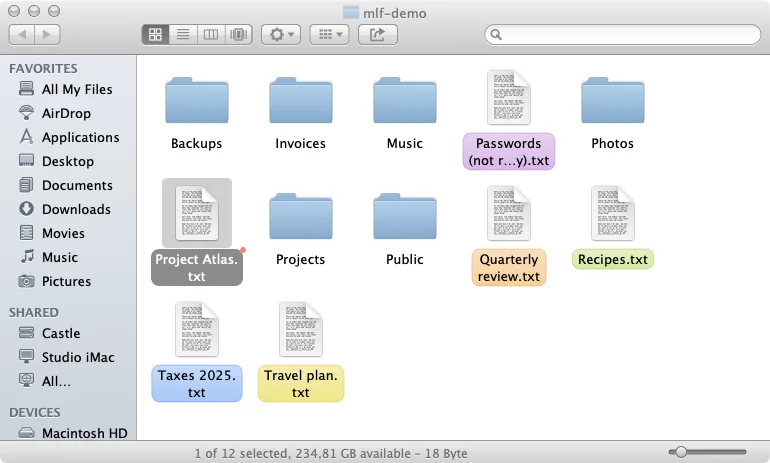Select the Castle shared computer
Image resolution: width=770 pixels, height=463 pixels.
coord(68,333)
